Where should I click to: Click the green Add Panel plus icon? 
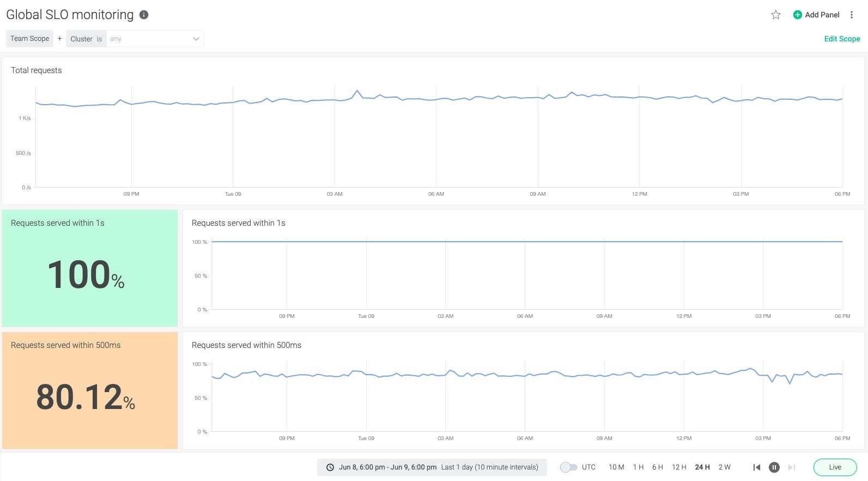pos(797,15)
